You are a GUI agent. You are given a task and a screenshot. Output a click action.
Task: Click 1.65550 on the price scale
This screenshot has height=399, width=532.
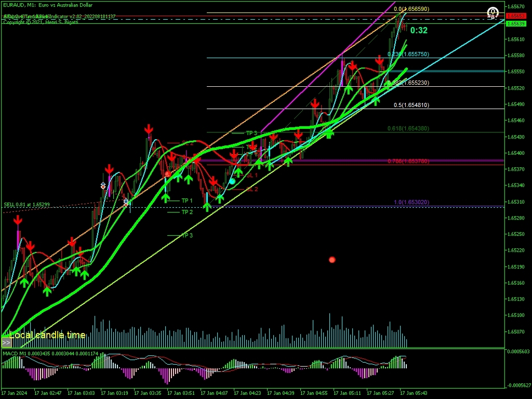click(x=516, y=72)
